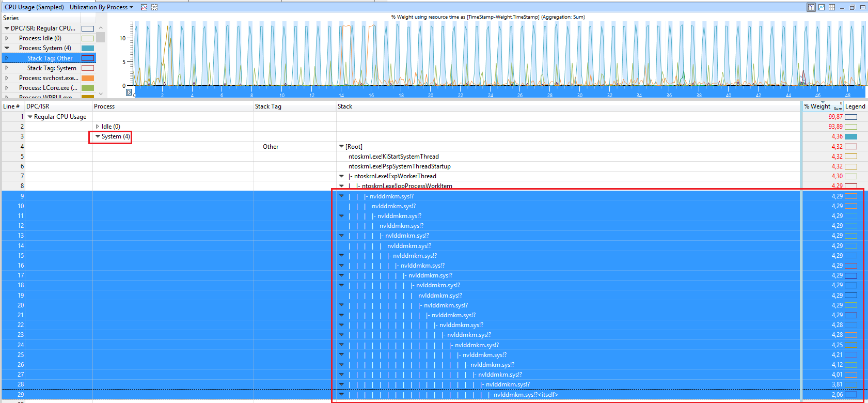Click the series list scroll up arrow

(101, 28)
